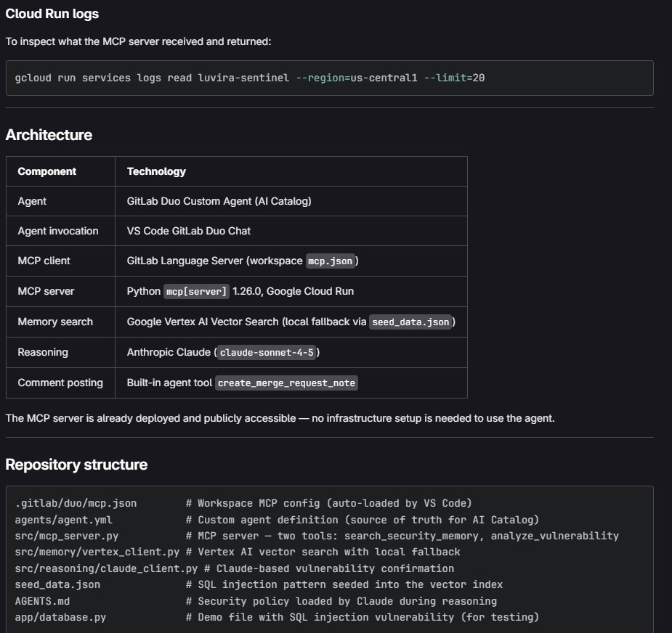The width and height of the screenshot is (672, 633).
Task: Click the create_merge_request_note code tag
Action: 286,383
